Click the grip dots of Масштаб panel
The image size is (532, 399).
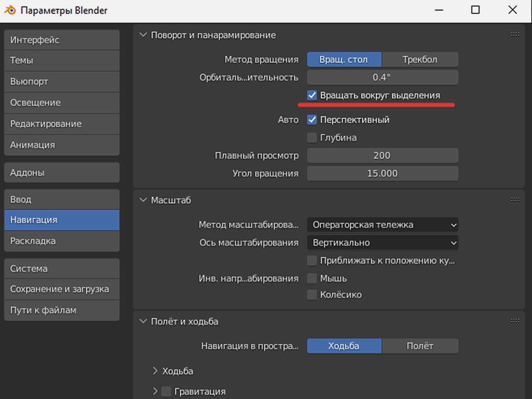515,200
